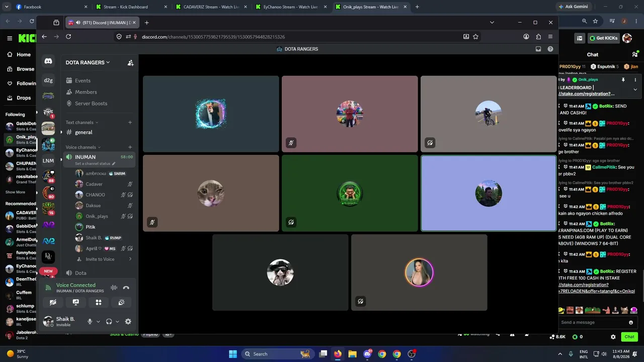Screen dimensions: 644x362
Task: Click Ask Gemini button
Action: tap(573, 7)
